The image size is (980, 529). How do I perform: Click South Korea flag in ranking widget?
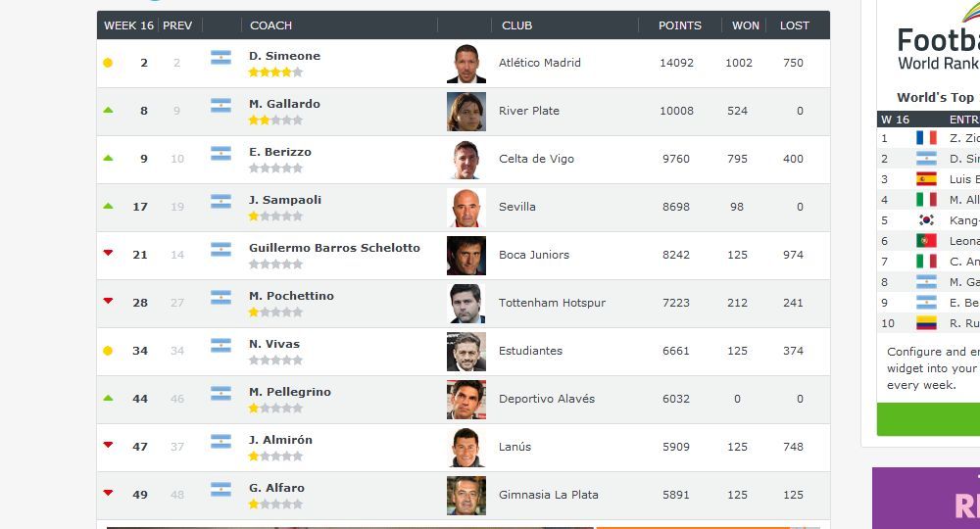coord(926,220)
